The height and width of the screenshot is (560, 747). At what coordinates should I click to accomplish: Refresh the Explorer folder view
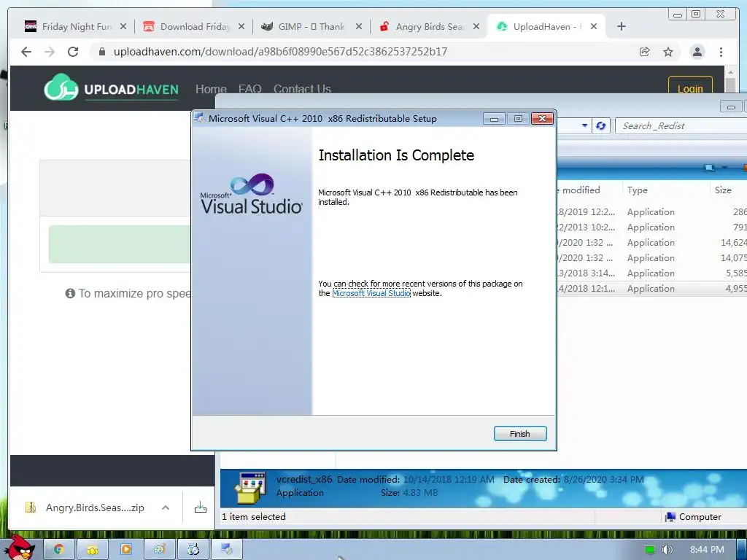[x=601, y=125]
